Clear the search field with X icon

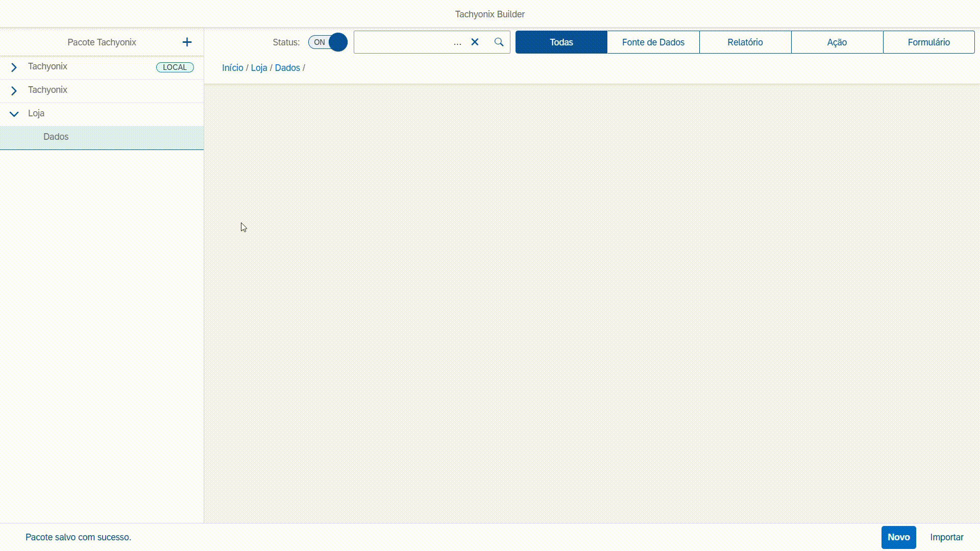point(475,42)
